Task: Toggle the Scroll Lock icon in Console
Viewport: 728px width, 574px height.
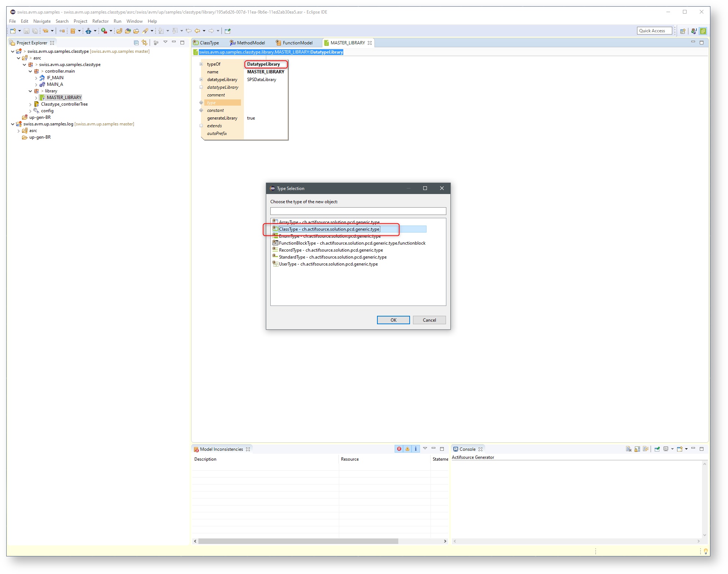Action: point(637,449)
